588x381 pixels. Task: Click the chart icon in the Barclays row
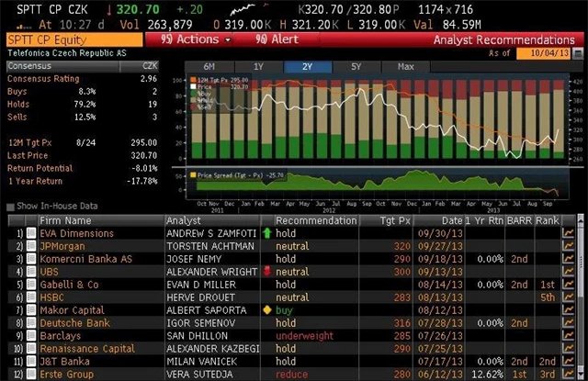click(x=568, y=336)
